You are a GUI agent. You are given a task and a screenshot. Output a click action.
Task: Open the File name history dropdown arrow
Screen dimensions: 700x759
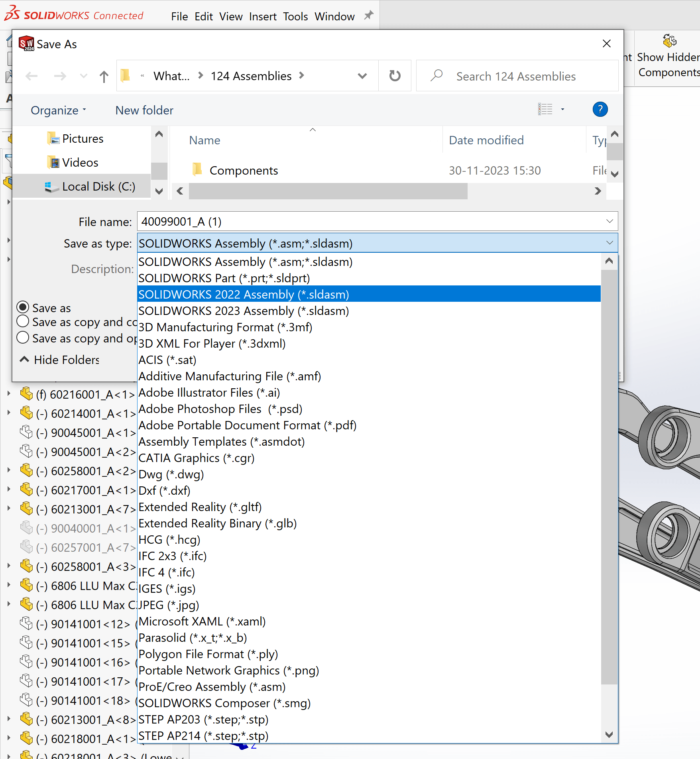(x=610, y=221)
